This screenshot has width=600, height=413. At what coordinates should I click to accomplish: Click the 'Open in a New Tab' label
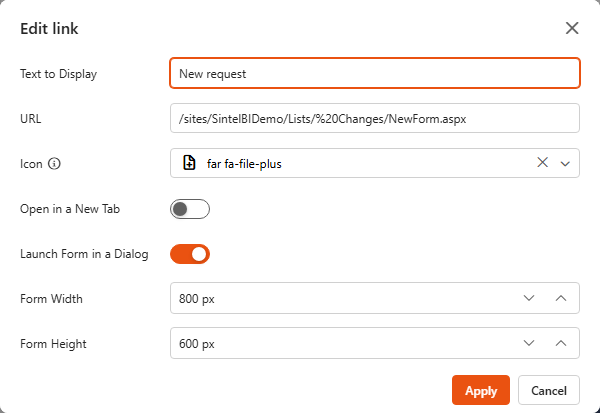tap(70, 209)
